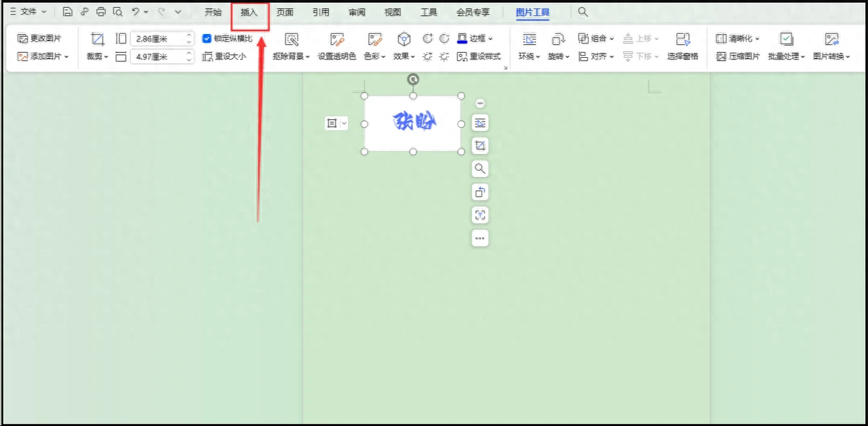Click the crop icon beside the picture

click(480, 146)
